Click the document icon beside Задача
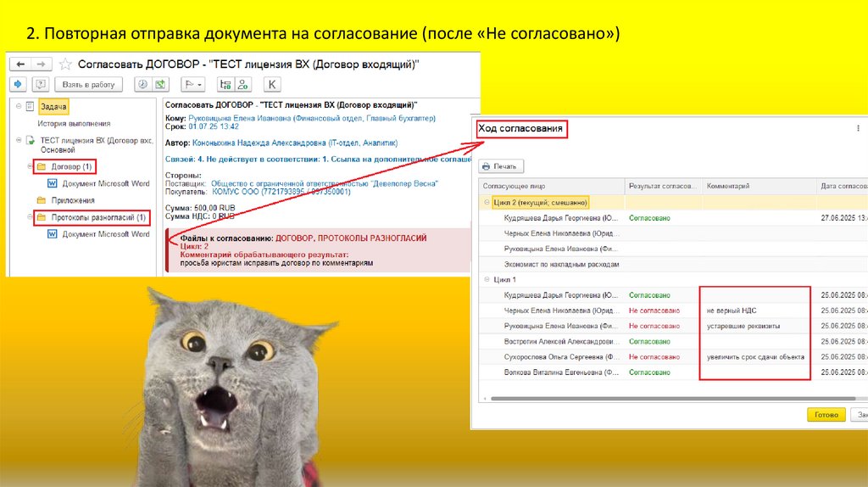 pyautogui.click(x=30, y=106)
